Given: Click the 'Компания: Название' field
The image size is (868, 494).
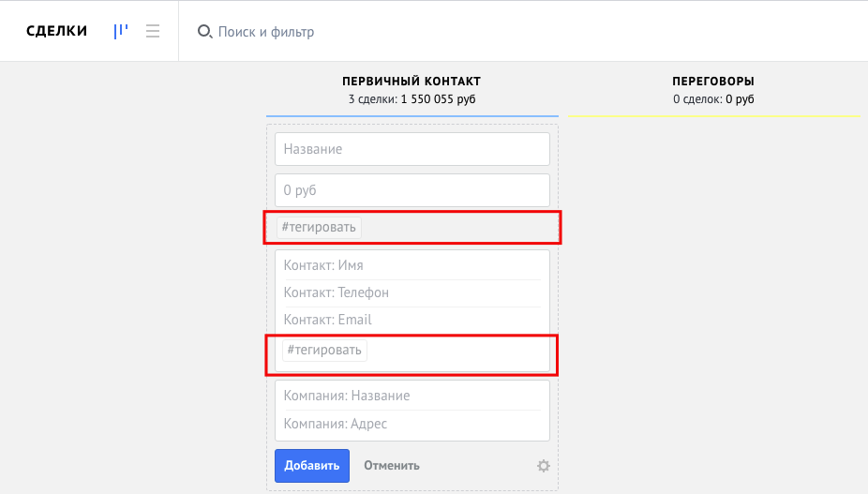Looking at the screenshot, I should tap(412, 396).
